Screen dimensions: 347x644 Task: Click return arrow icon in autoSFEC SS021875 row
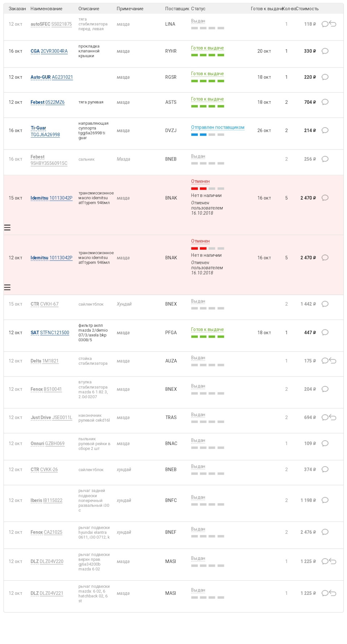pyautogui.click(x=333, y=24)
